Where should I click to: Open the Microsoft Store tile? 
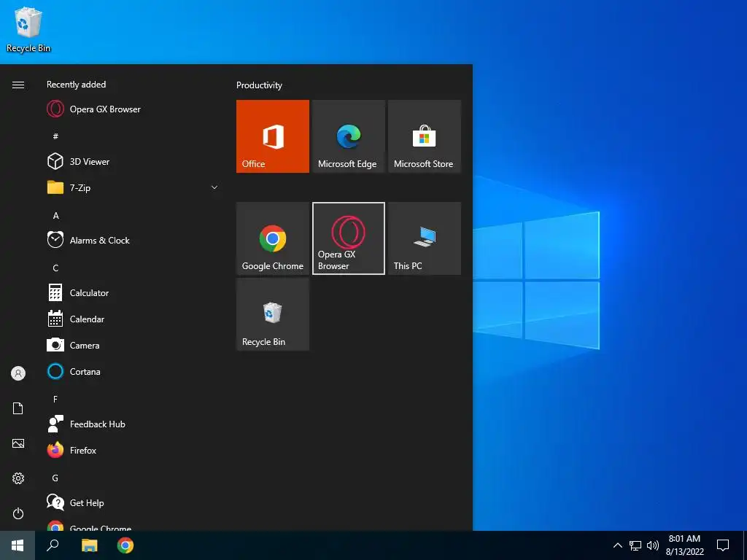point(425,136)
